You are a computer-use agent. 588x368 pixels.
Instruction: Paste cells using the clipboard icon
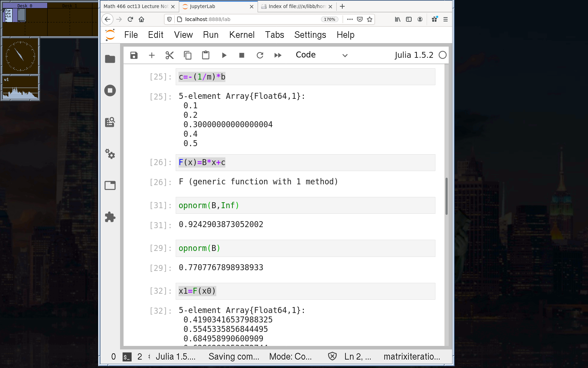pyautogui.click(x=205, y=55)
